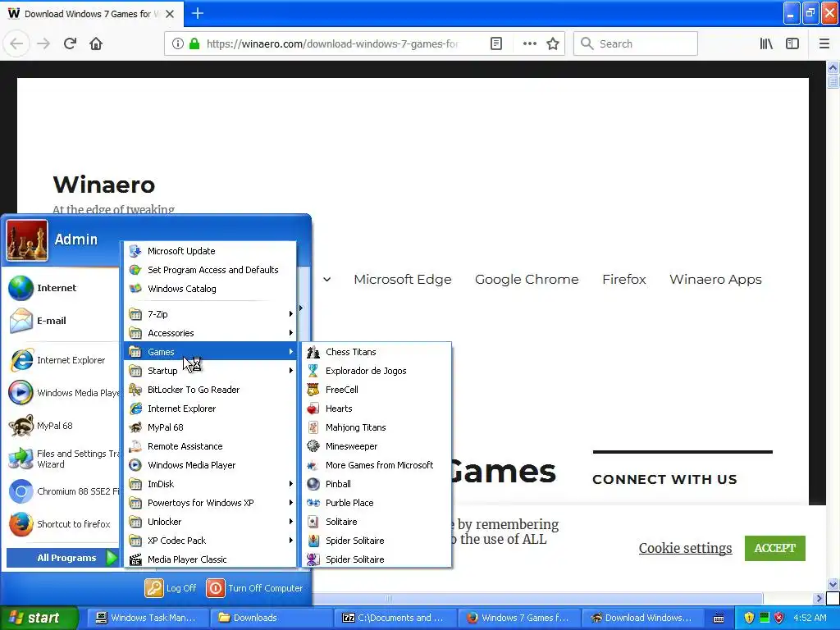Open Cookie settings link
This screenshot has height=630, width=840.
[685, 548]
